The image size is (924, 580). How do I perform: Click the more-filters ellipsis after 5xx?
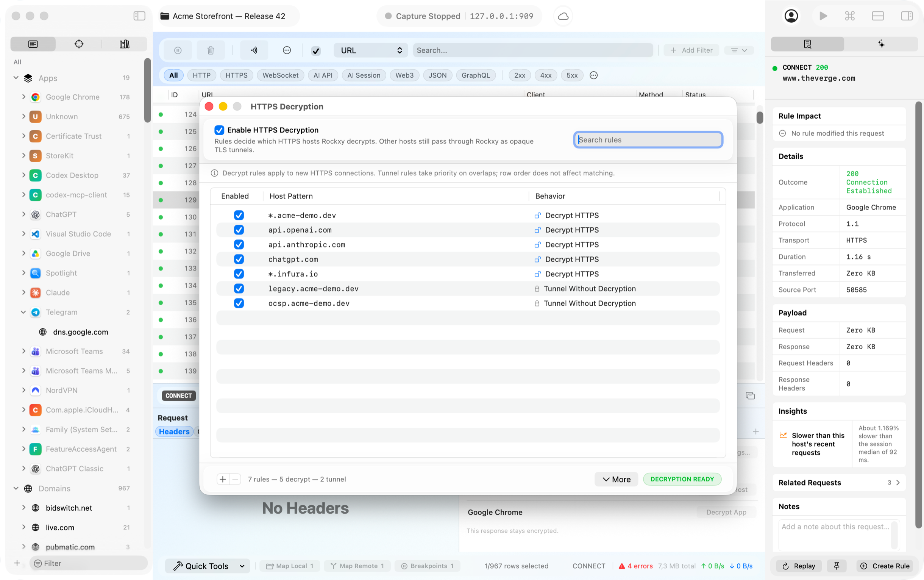[x=593, y=75]
